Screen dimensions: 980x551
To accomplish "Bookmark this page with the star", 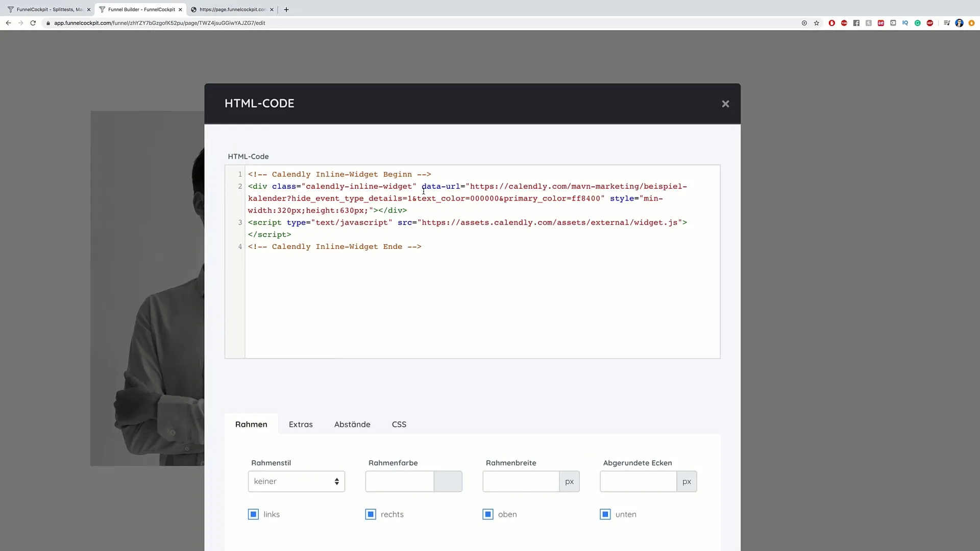I will [x=817, y=23].
